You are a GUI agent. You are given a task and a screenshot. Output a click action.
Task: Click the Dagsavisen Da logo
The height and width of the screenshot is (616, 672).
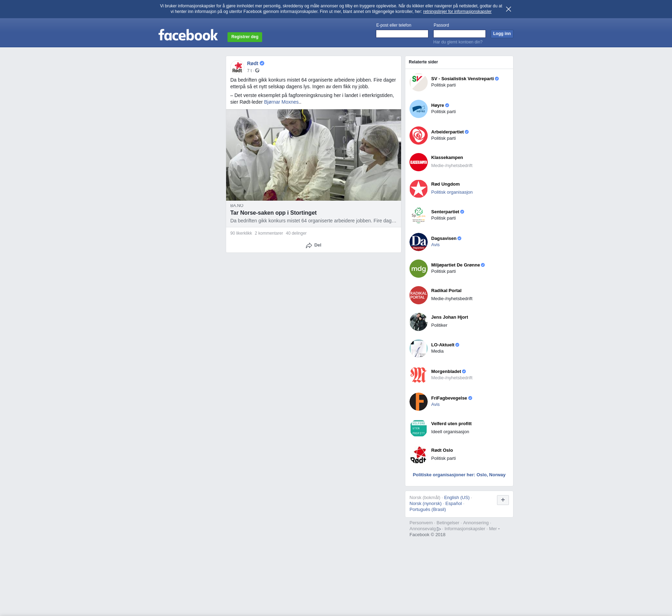419,242
